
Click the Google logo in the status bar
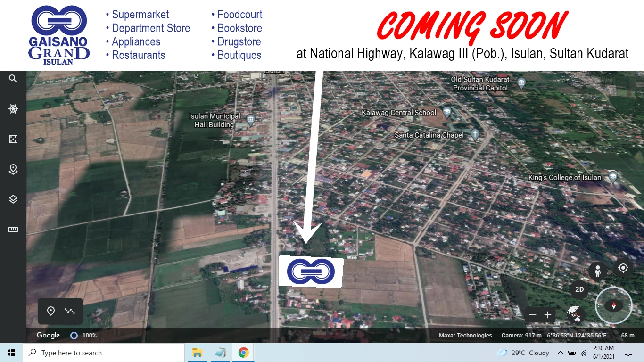(49, 335)
